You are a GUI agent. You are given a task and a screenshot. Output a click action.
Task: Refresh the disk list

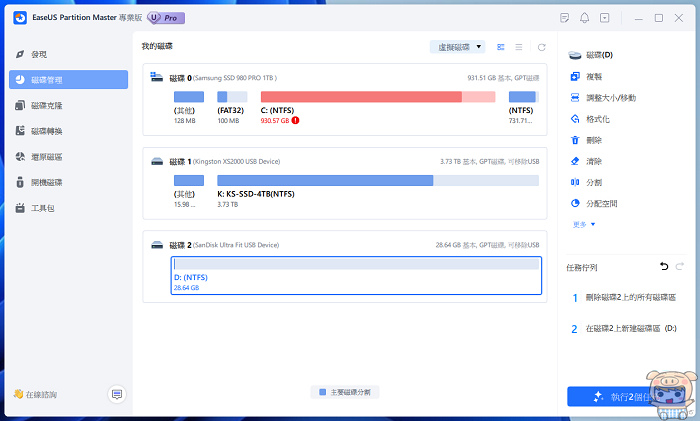tap(542, 47)
